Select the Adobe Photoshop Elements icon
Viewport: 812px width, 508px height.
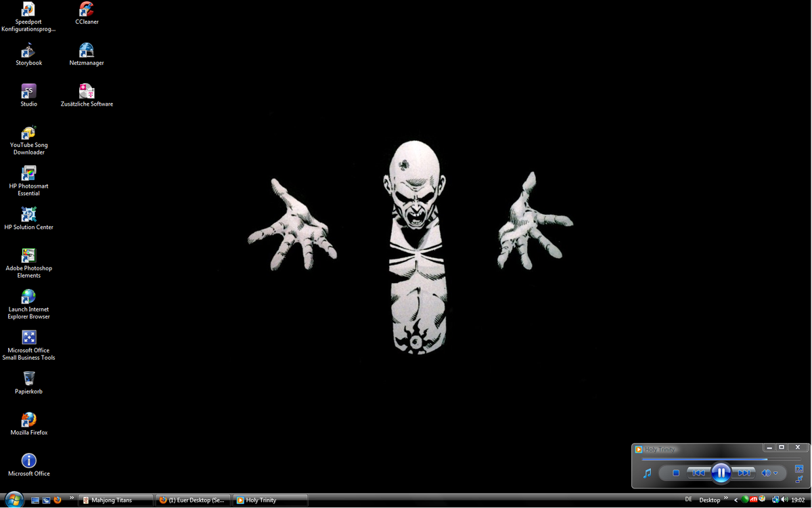click(x=28, y=264)
